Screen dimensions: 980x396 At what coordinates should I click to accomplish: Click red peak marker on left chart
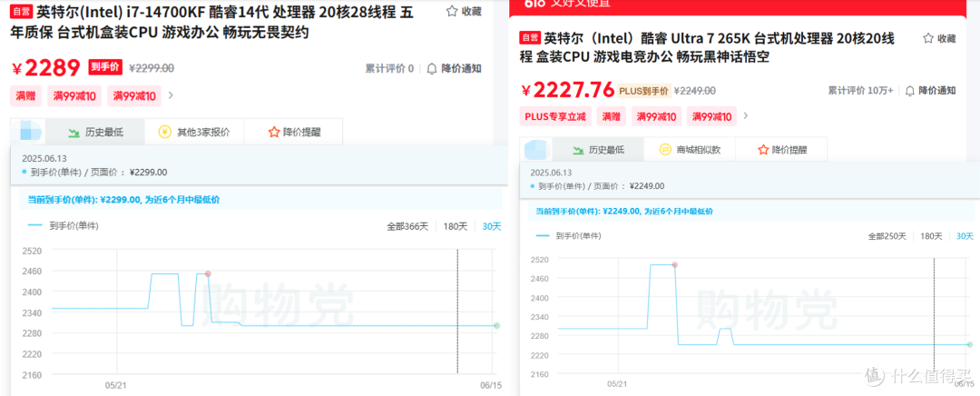(208, 274)
